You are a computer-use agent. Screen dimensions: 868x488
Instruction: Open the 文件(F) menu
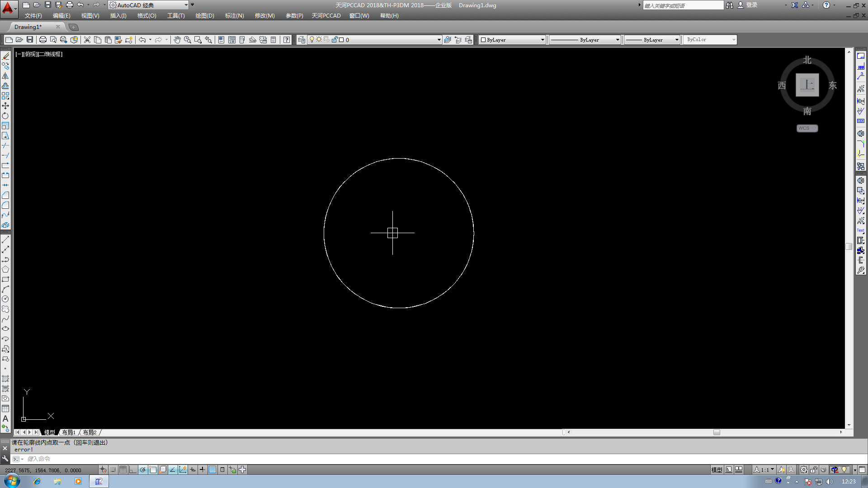(33, 16)
